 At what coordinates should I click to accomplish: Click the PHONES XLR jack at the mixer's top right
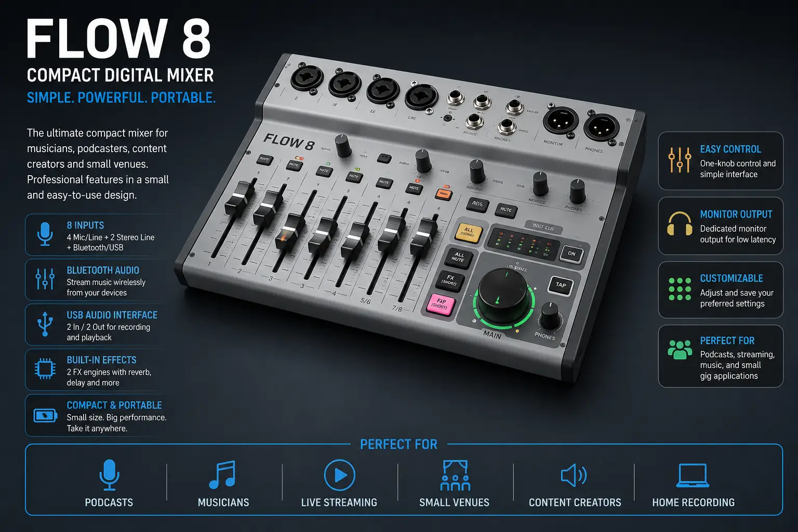click(x=602, y=127)
